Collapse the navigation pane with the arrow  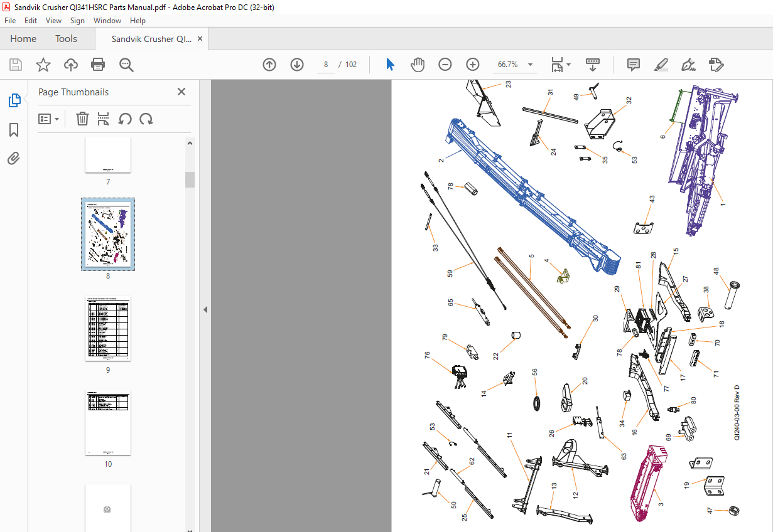[x=205, y=309]
